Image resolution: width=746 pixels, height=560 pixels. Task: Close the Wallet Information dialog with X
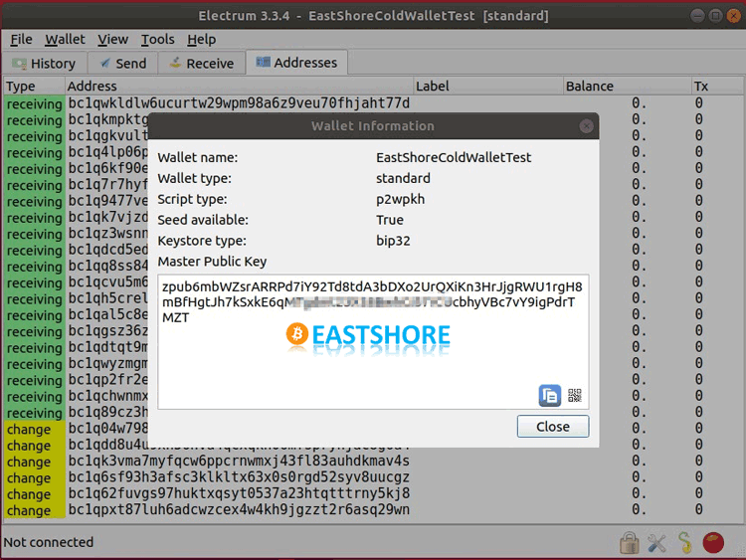(586, 126)
